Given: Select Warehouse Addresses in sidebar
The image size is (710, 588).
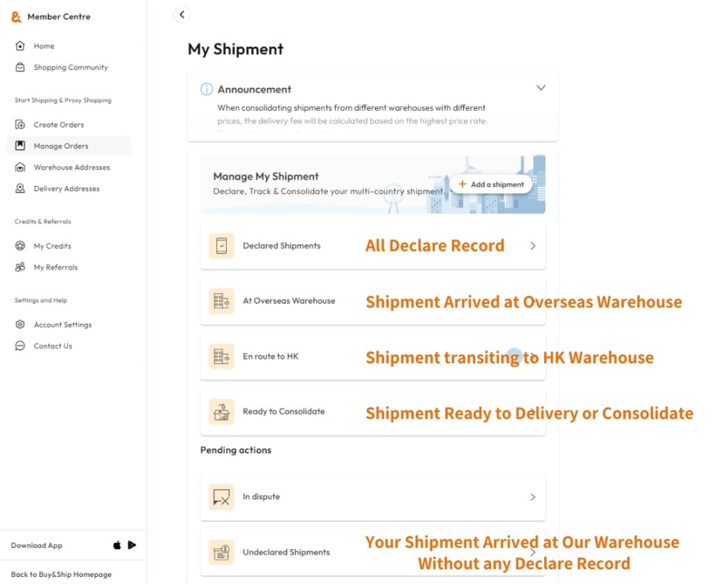Looking at the screenshot, I should click(x=71, y=168).
